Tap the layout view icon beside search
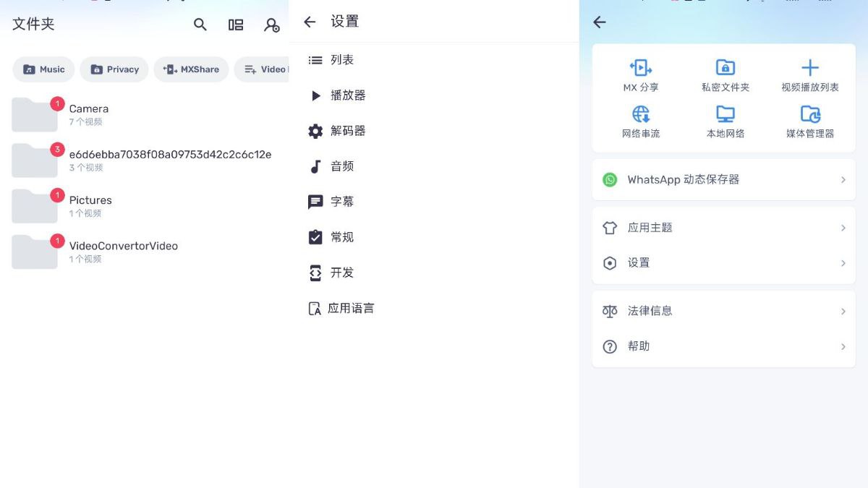868x488 pixels. point(236,24)
